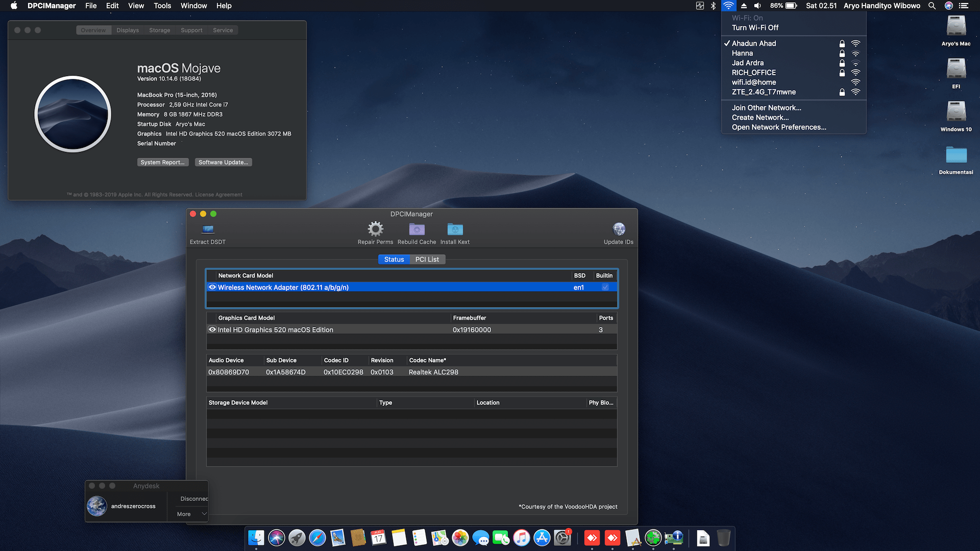The image size is (980, 551).
Task: Select the Hanna Wi-Fi network
Action: point(742,53)
